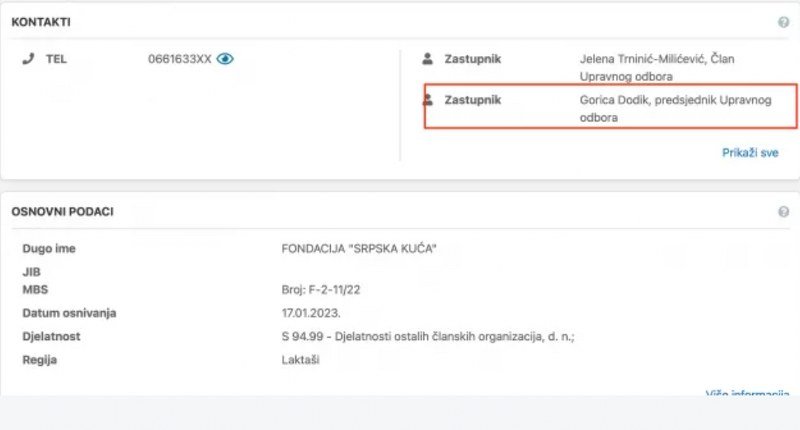Screen dimensions: 800x430
Task: Click the OSNOVNI PODACI section header
Action: coord(62,212)
